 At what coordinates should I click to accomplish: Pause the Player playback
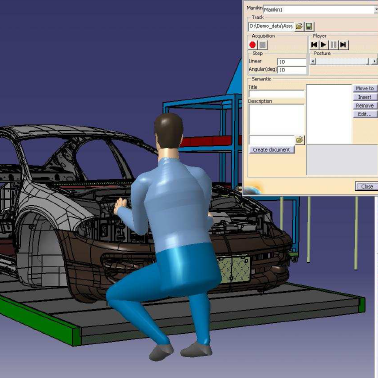click(x=334, y=44)
